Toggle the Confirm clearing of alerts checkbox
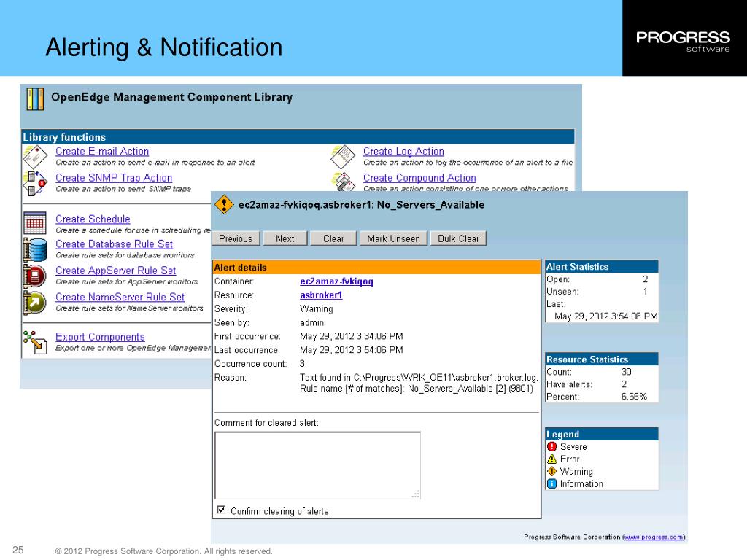 [x=221, y=510]
